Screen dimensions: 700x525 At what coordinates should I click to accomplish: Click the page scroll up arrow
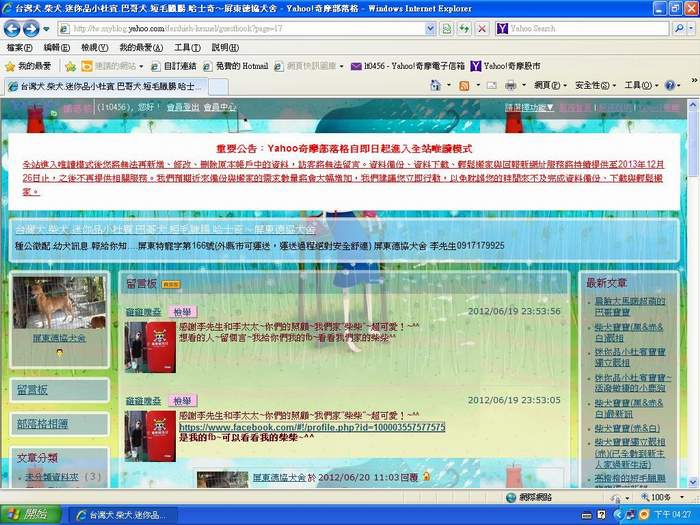click(692, 106)
